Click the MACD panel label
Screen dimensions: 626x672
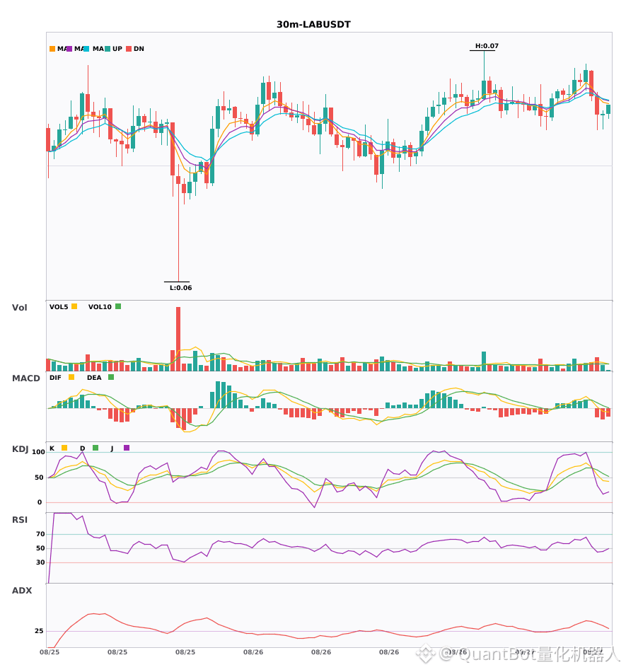[x=25, y=378]
